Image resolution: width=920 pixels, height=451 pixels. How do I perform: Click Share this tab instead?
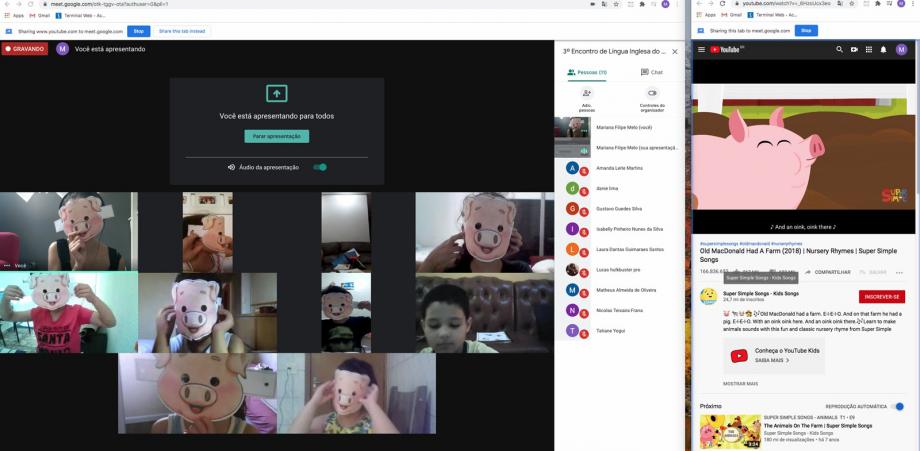pyautogui.click(x=182, y=31)
